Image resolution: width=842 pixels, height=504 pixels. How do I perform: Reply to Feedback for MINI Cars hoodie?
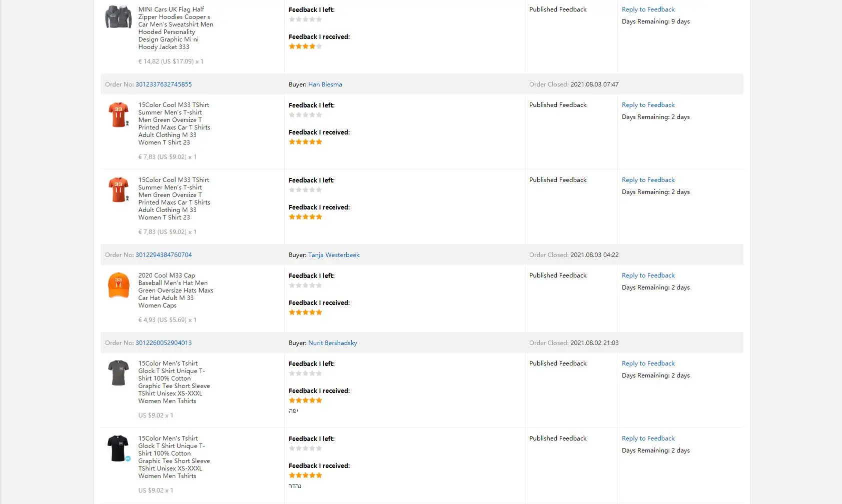point(648,9)
